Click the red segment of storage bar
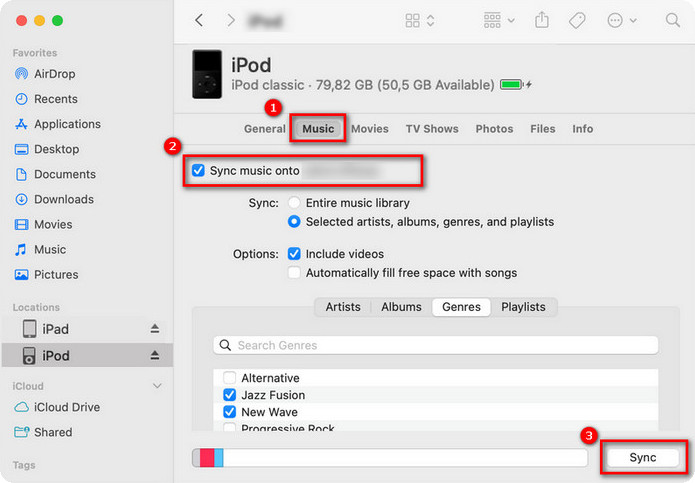Viewport: 695px width, 483px height. point(207,458)
